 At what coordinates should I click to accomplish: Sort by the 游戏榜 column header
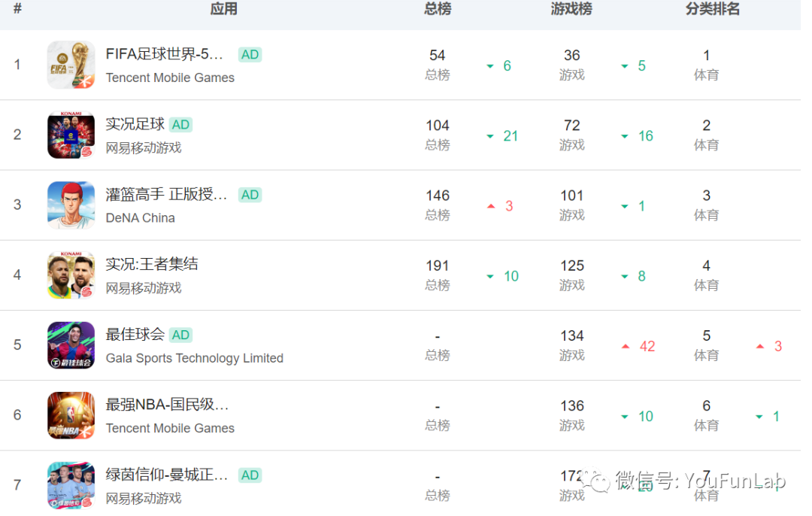tap(571, 9)
